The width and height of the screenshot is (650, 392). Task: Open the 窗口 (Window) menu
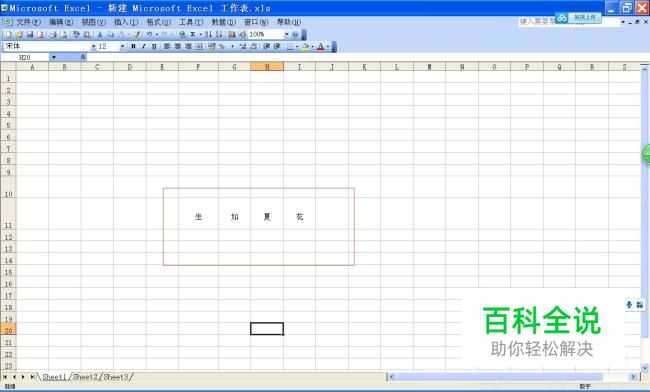(256, 22)
